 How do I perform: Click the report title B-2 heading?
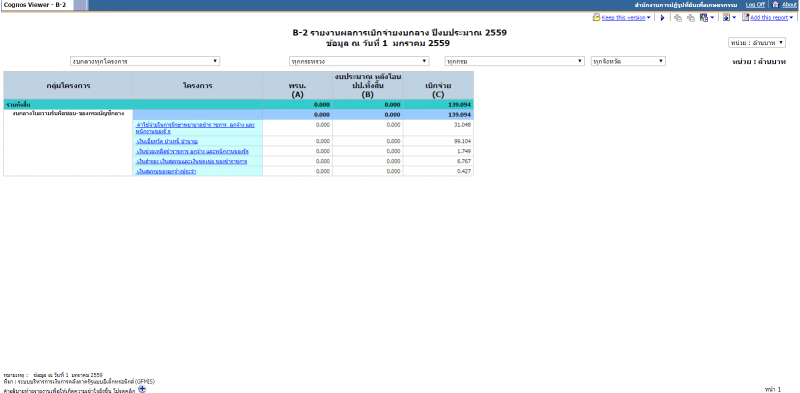point(399,33)
